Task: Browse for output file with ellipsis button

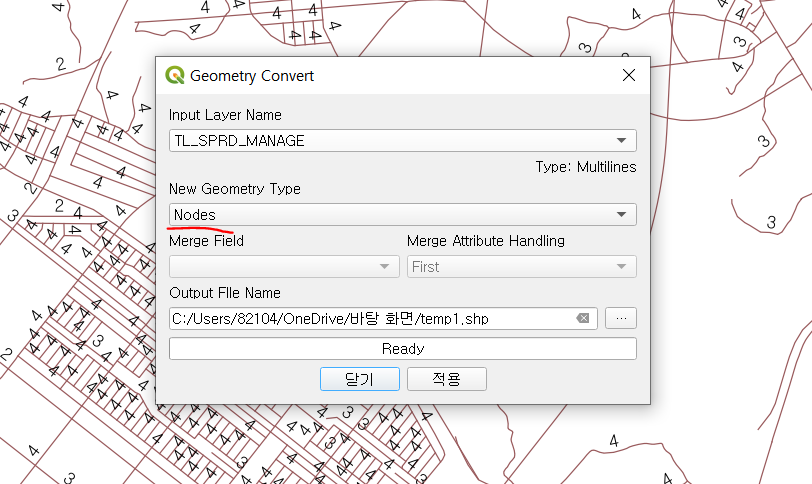Action: 621,318
